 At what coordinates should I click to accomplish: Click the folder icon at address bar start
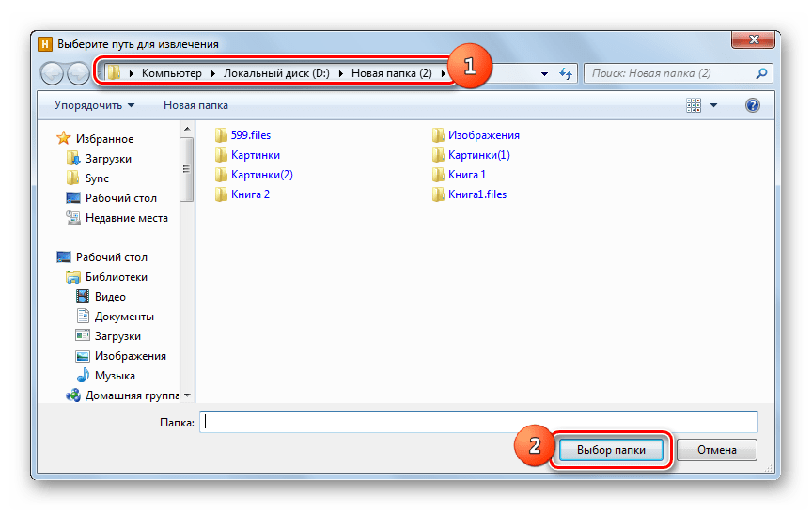(114, 73)
